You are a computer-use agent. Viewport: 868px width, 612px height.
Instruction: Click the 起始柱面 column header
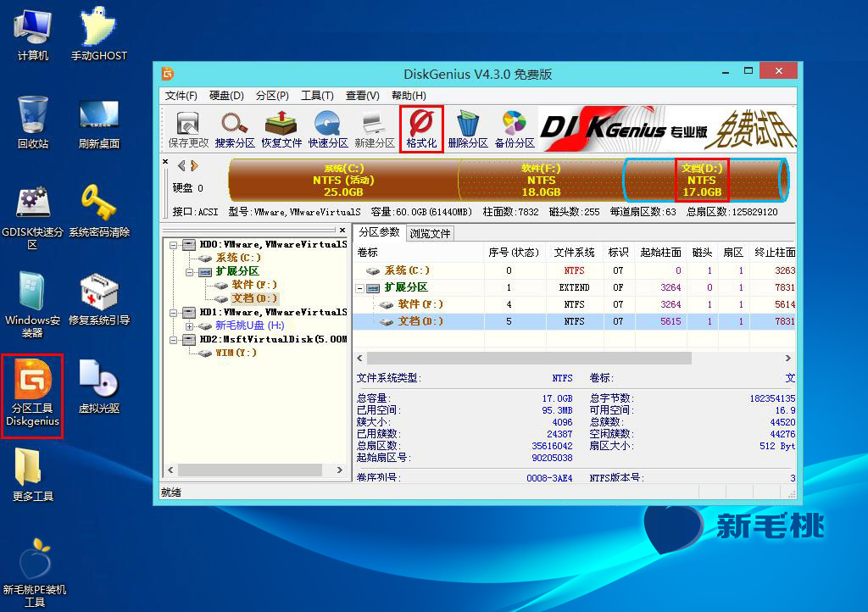[660, 253]
